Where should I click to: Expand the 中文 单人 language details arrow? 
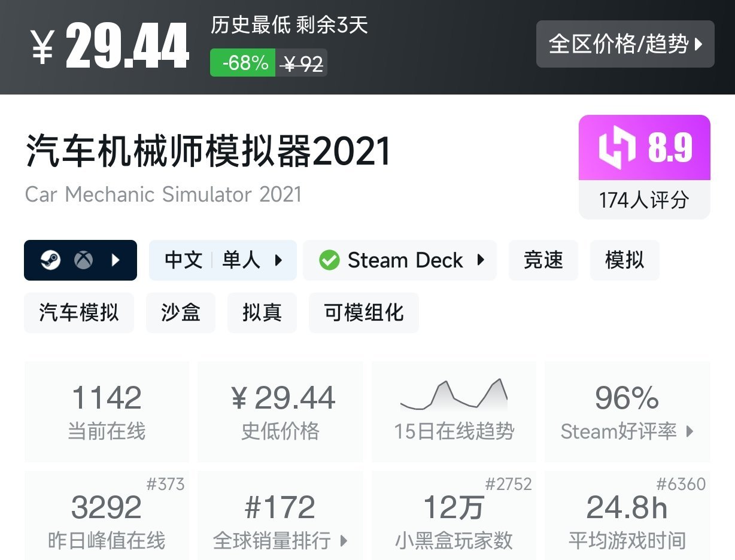tap(278, 260)
